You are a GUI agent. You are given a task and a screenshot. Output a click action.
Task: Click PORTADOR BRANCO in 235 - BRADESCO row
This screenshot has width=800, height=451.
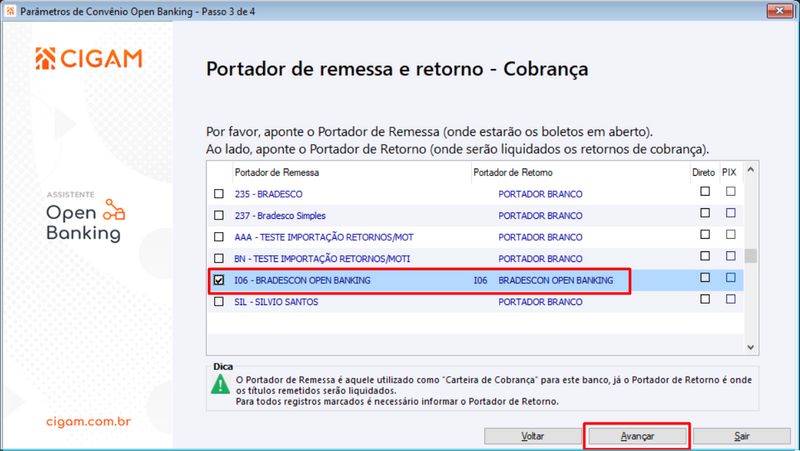click(x=540, y=194)
